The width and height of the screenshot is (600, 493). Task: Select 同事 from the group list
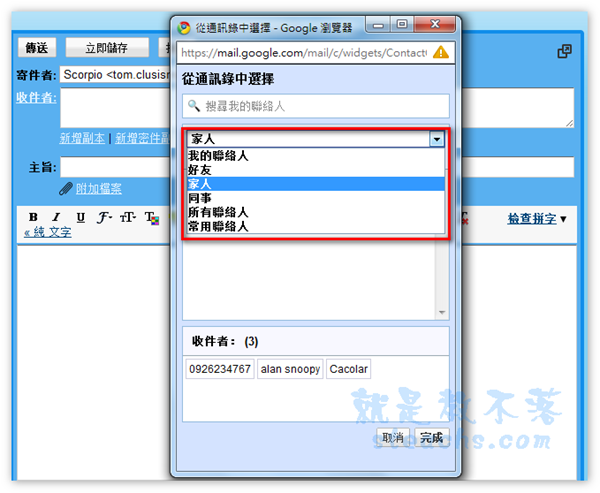316,198
